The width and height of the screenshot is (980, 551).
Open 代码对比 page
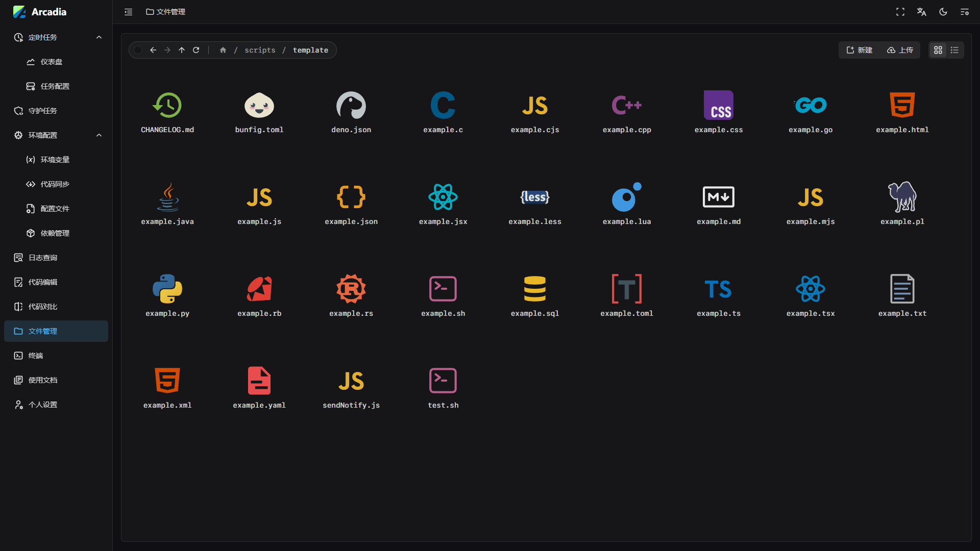tap(56, 307)
